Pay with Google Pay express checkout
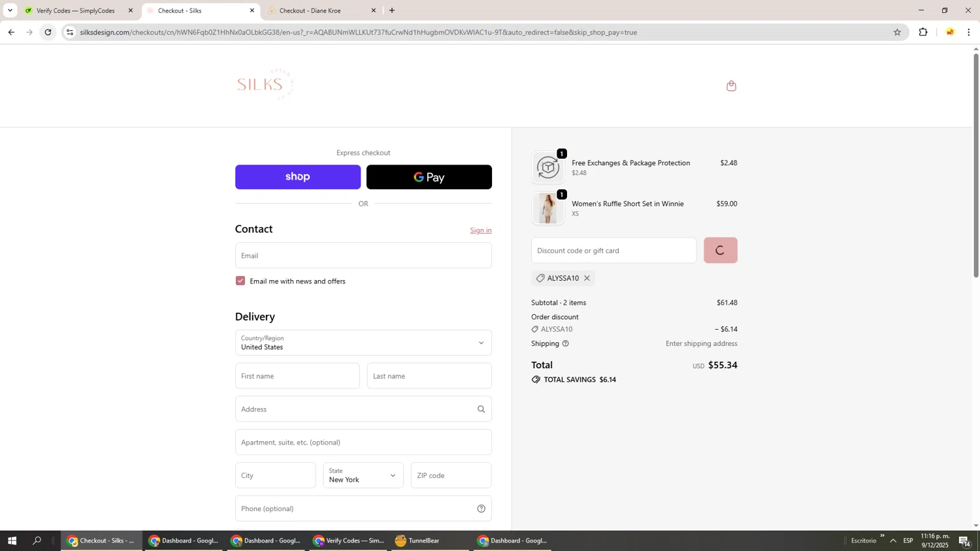The width and height of the screenshot is (980, 551). click(429, 177)
